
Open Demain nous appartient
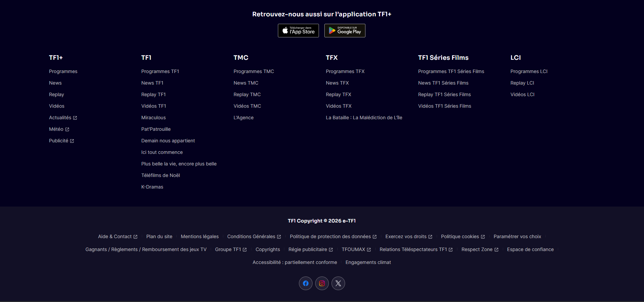(168, 141)
